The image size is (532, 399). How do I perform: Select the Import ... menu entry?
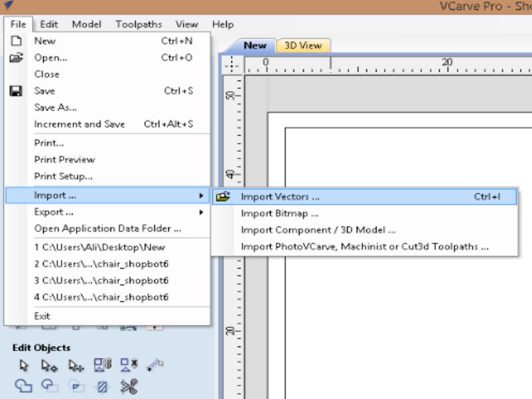coord(107,196)
